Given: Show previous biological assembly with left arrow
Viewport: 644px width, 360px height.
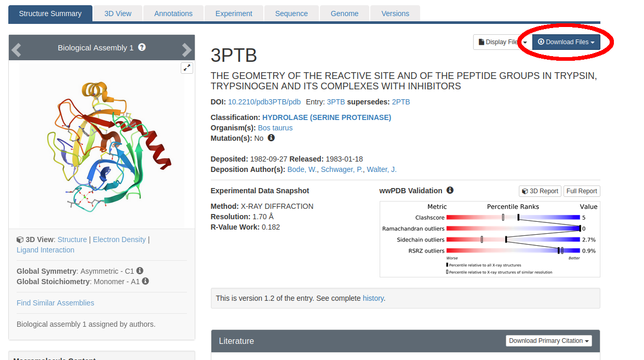Looking at the screenshot, I should (16, 50).
